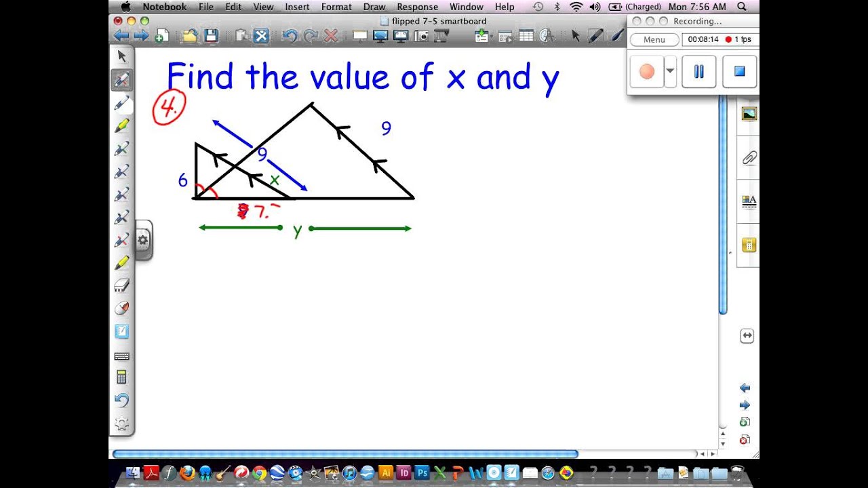Add a new page in the Notebook toolbar
The width and height of the screenshot is (868, 488).
[161, 36]
